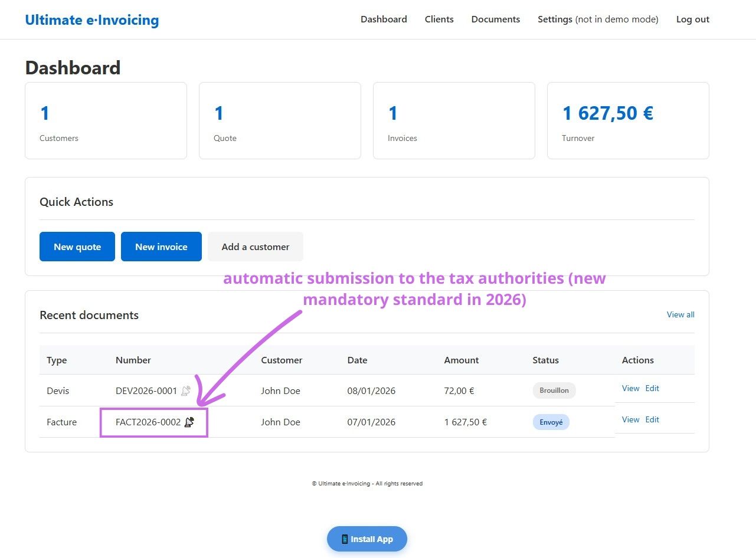Screen dimensions: 756x558
Task: Open View all recent documents
Action: tap(680, 314)
